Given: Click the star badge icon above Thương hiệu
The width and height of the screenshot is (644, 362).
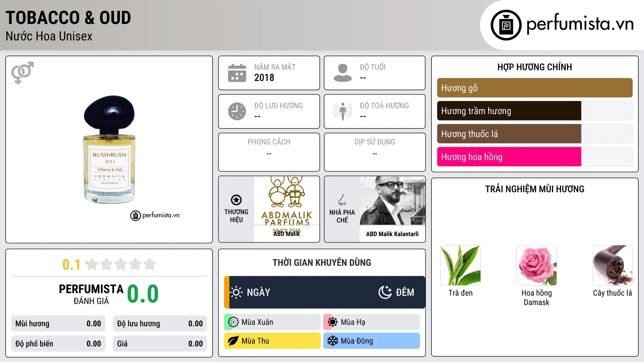Looking at the screenshot, I should 236,200.
